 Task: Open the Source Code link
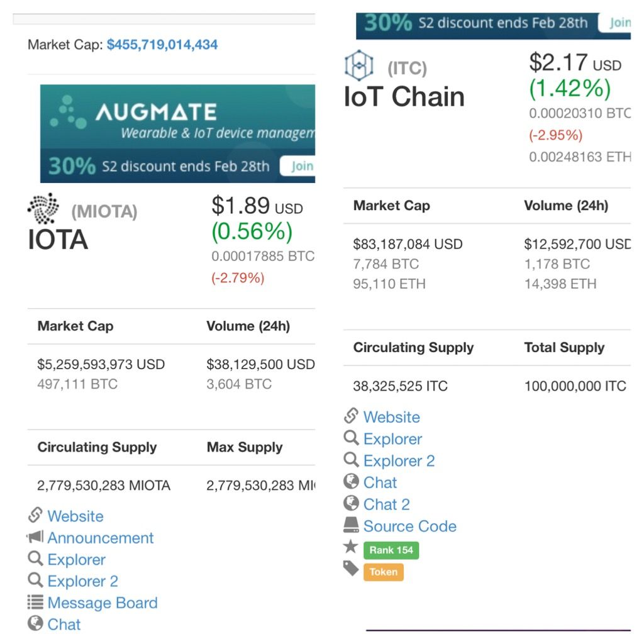[410, 526]
